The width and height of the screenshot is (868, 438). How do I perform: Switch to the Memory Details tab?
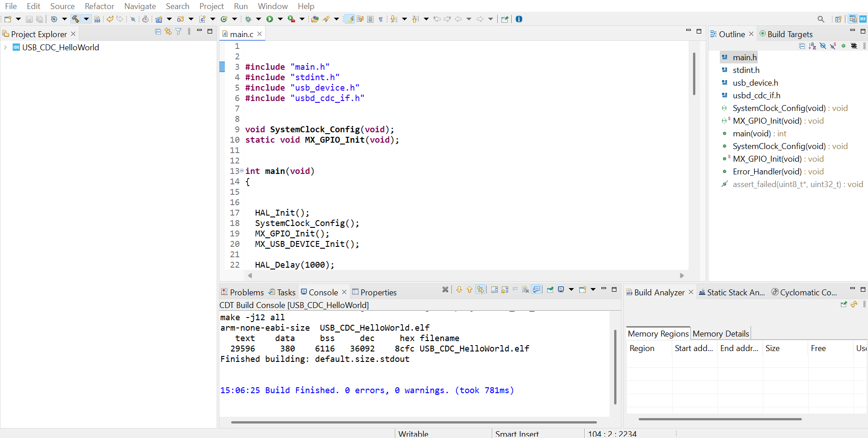[x=720, y=333]
